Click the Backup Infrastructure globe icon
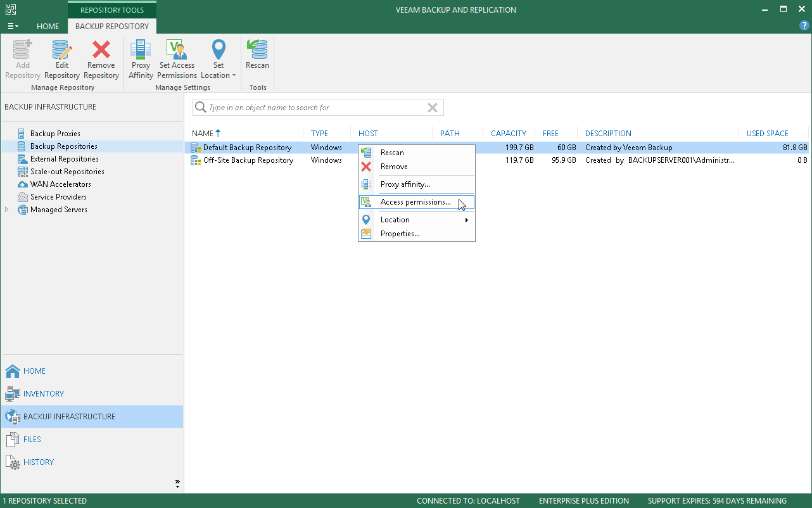 point(12,417)
